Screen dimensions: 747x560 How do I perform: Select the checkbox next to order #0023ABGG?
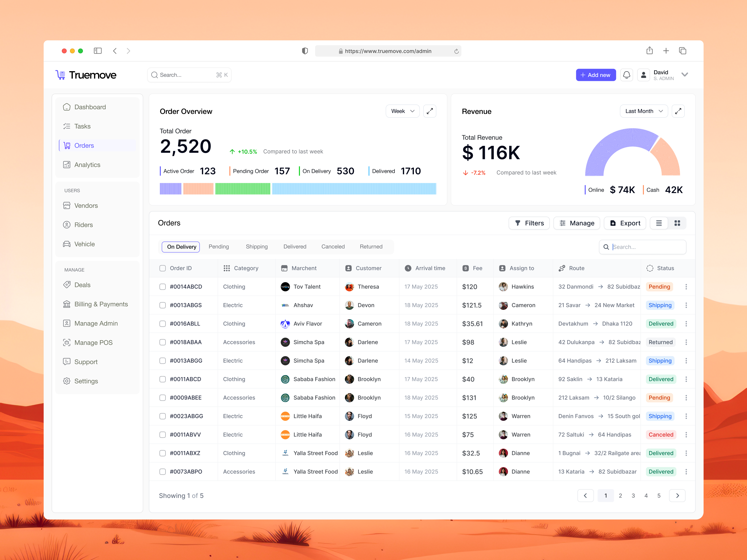(x=162, y=416)
